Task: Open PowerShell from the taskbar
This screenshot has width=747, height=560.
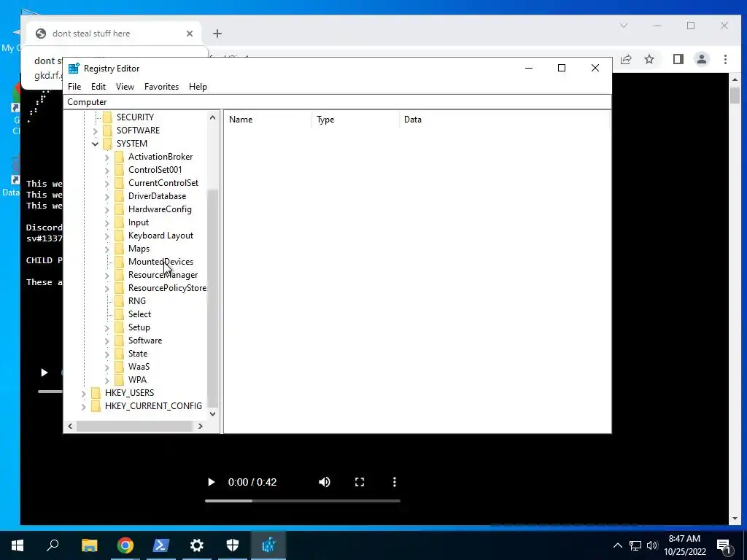Action: pyautogui.click(x=160, y=545)
